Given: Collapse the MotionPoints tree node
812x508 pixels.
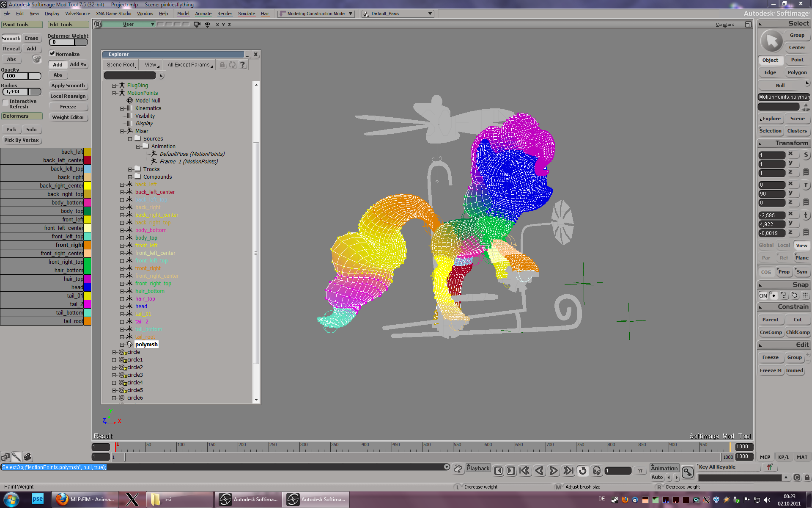Looking at the screenshot, I should pyautogui.click(x=114, y=93).
